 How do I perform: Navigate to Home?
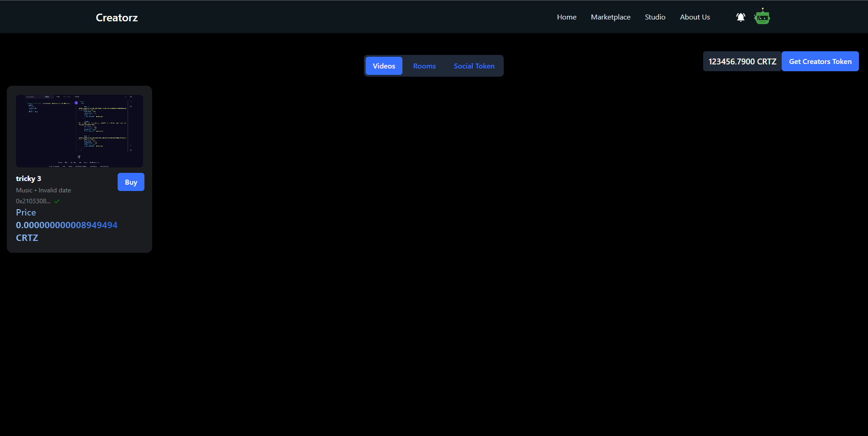pyautogui.click(x=566, y=17)
